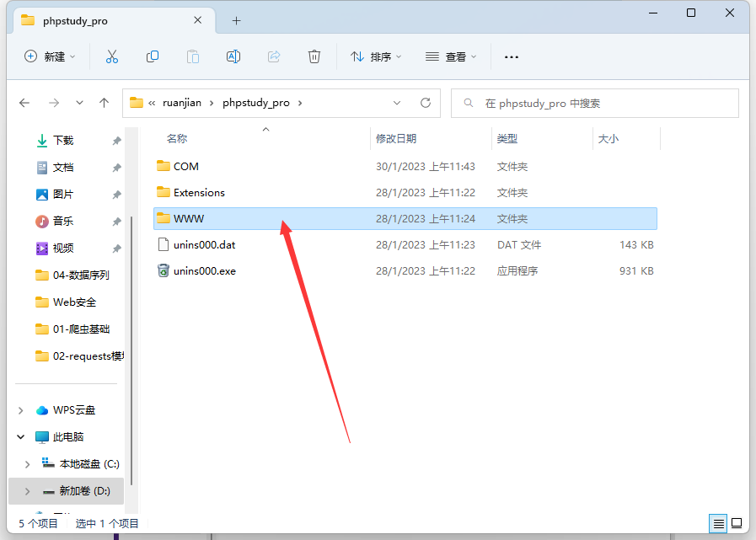The height and width of the screenshot is (540, 756).
Task: Expand the WPS云盘 tree node
Action: click(21, 410)
